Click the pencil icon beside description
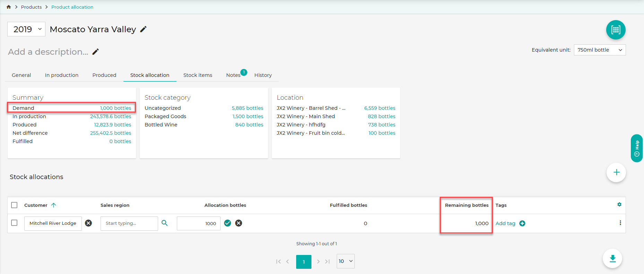Screen dimensions: 644x274 click(96, 52)
